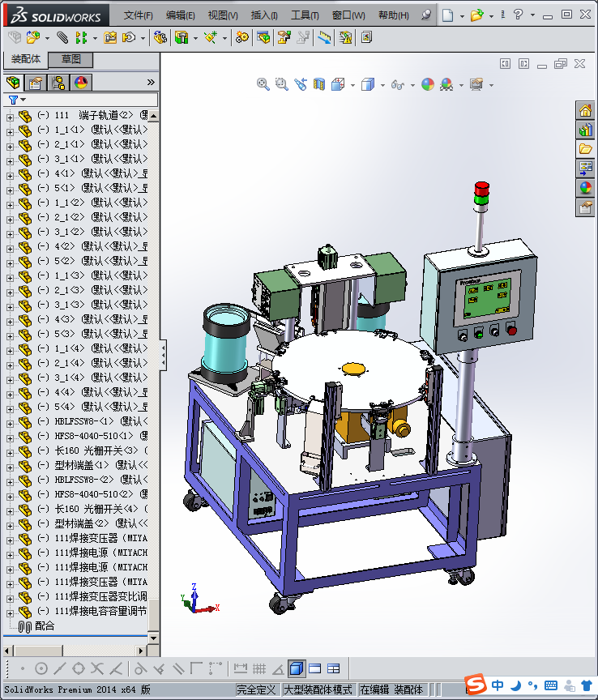Expand the 型材端盖<1> tree node
The image size is (598, 700).
pos(10,467)
